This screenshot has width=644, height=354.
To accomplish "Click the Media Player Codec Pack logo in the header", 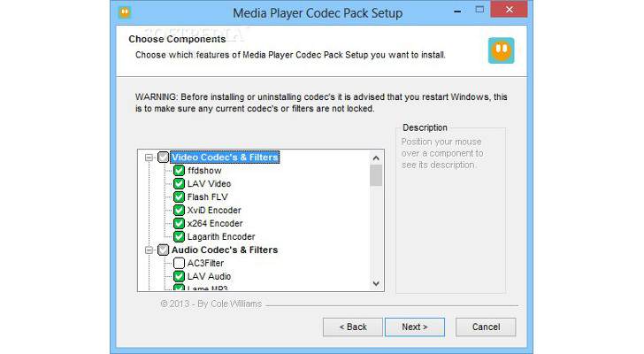I will [x=502, y=50].
